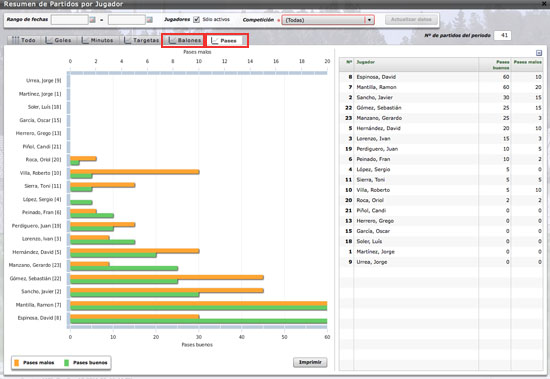Sort by the Pases malos column header
The width and height of the screenshot is (550, 379).
pos(527,65)
